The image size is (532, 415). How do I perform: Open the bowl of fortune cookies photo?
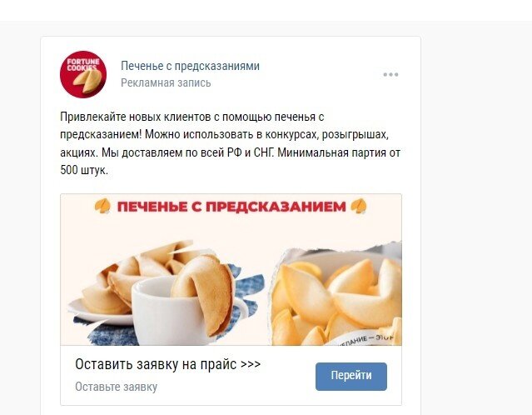[x=336, y=294]
